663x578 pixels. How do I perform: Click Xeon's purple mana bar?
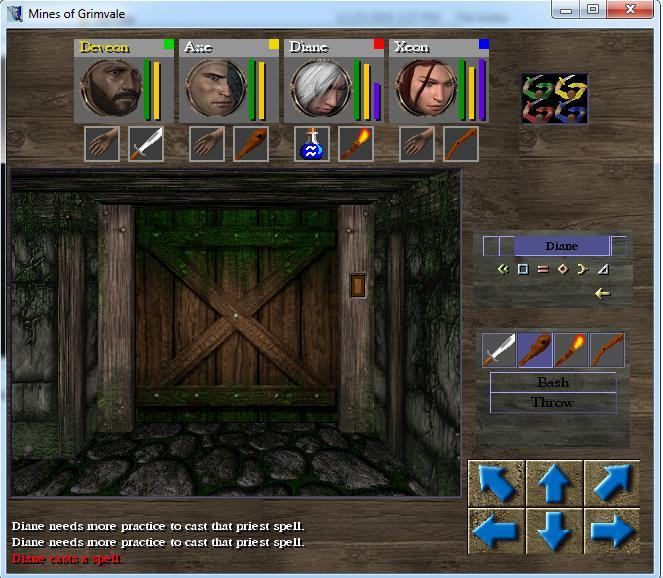[482, 90]
